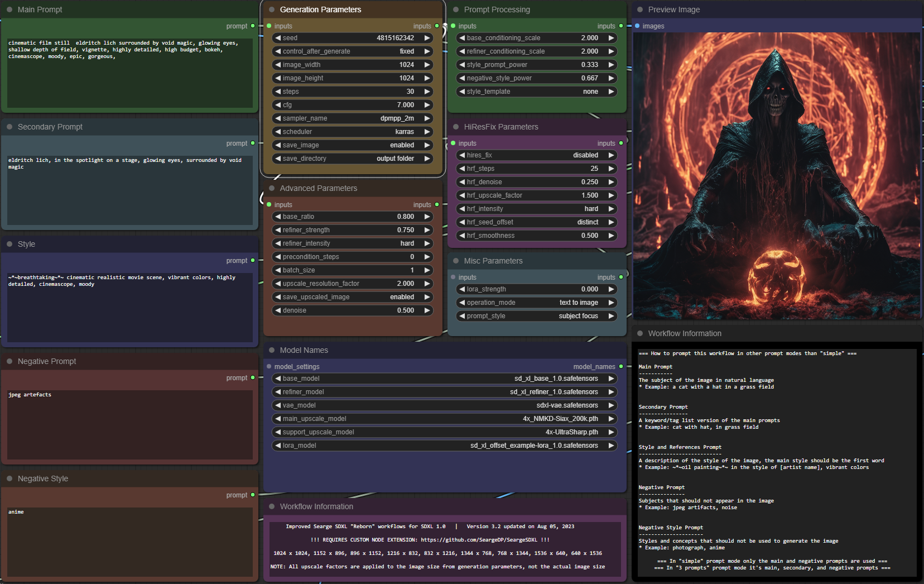Click the Advanced Parameters node collapse dot
Screen dimensions: 924x584
click(x=272, y=188)
